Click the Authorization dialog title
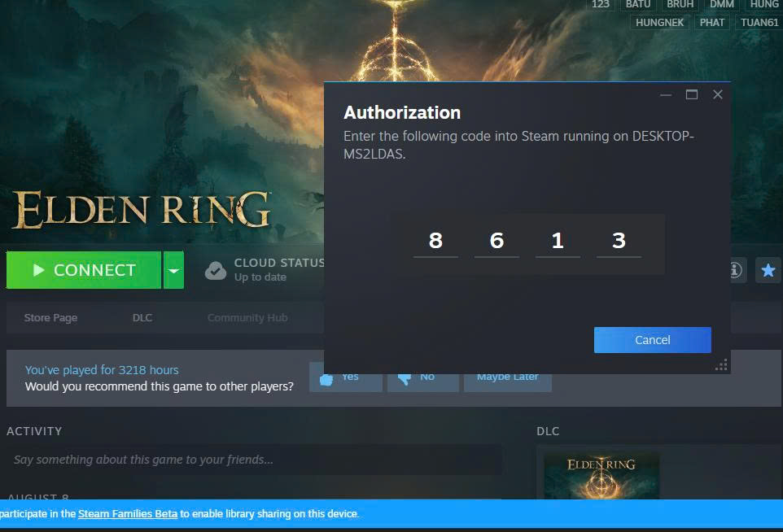 [402, 113]
